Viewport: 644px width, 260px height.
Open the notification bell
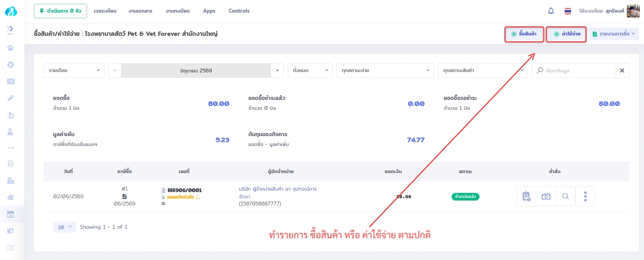[551, 11]
